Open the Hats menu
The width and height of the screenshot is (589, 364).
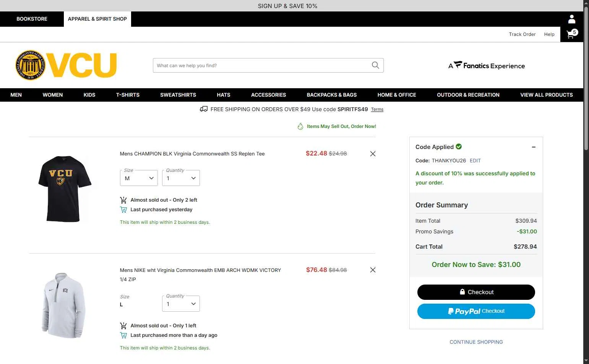point(224,95)
